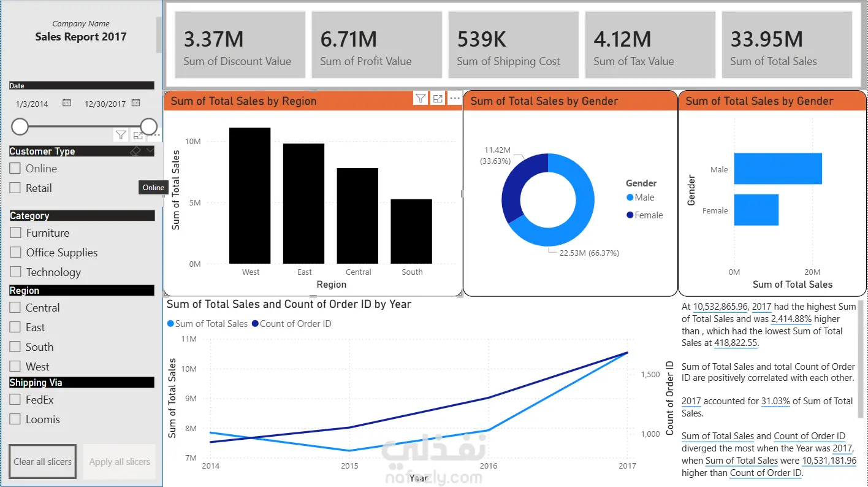
Task: Select East in the Region slicer
Action: [x=15, y=328]
